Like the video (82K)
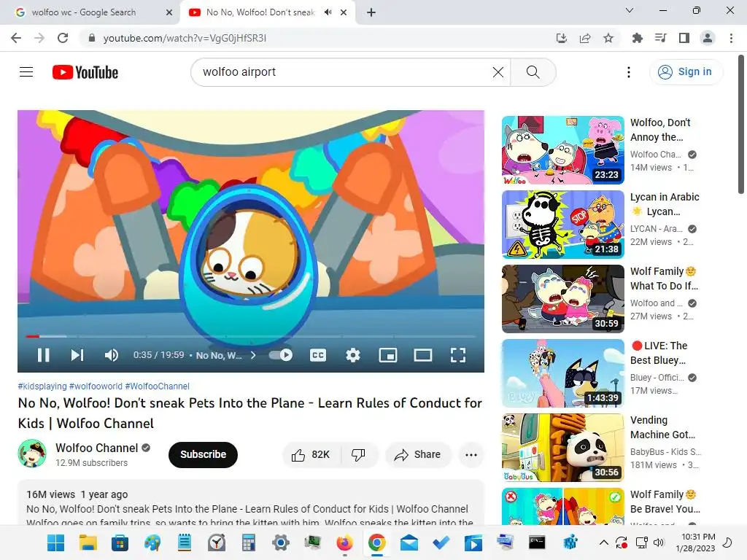Screen dimensions: 747x560 pyautogui.click(x=311, y=455)
